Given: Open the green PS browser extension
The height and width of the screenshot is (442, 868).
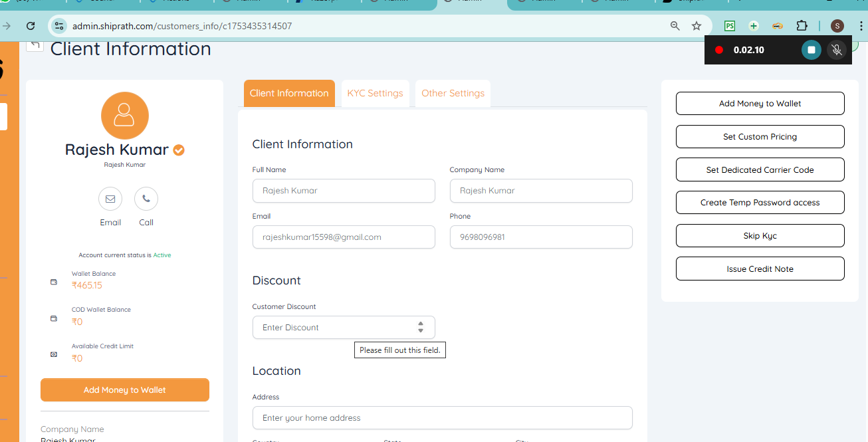Looking at the screenshot, I should pyautogui.click(x=730, y=26).
